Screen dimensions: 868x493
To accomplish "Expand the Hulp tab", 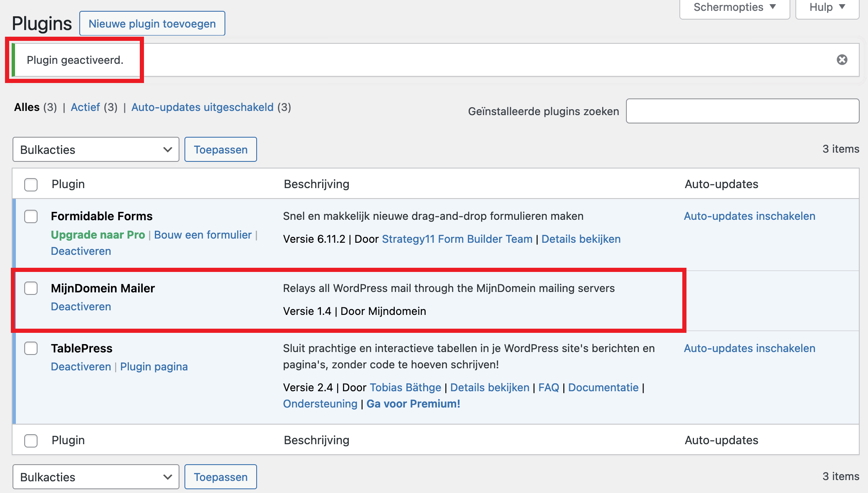I will click(x=827, y=8).
